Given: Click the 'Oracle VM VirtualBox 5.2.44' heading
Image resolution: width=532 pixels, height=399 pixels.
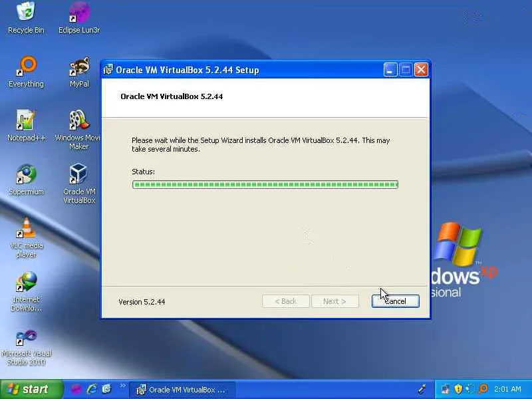Looking at the screenshot, I should pyautogui.click(x=172, y=96).
